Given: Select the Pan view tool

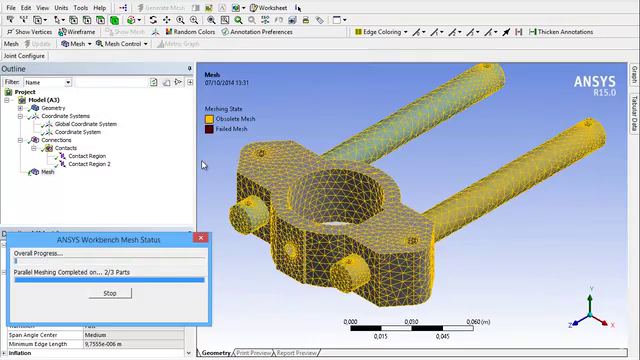Looking at the screenshot, I should tap(167, 20).
